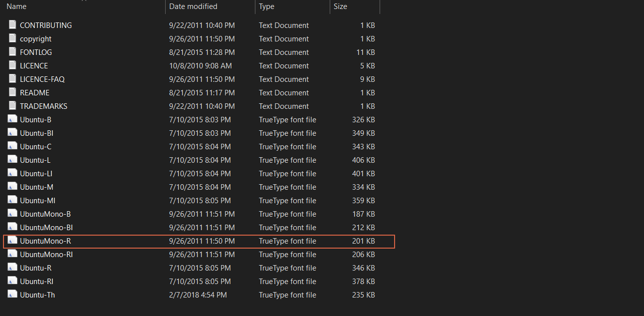Click the 9 KB size of LICENCE-FAQ
The image size is (644, 316).
coord(367,79)
